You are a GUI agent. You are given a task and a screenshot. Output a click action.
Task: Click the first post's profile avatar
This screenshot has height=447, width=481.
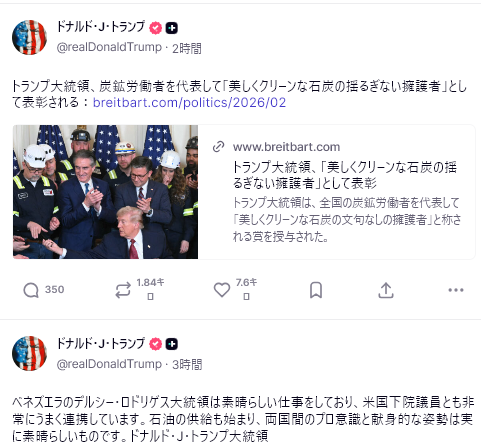pyautogui.click(x=29, y=37)
